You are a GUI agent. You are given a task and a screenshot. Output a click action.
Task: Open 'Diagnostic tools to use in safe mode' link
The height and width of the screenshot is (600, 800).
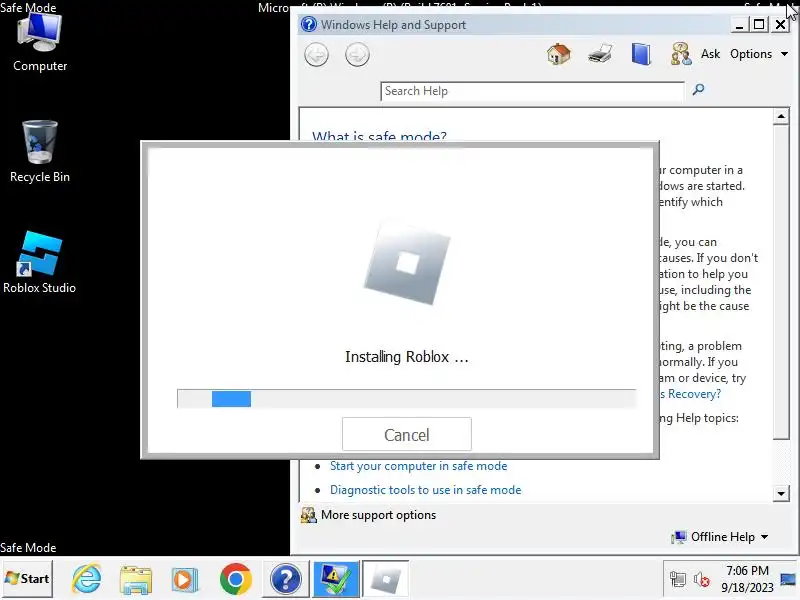(426, 490)
